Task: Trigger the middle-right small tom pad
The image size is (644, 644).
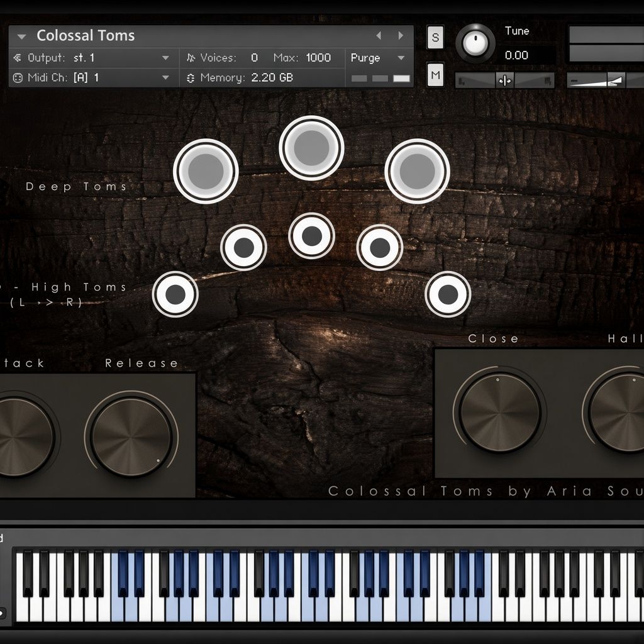Action: click(x=380, y=247)
